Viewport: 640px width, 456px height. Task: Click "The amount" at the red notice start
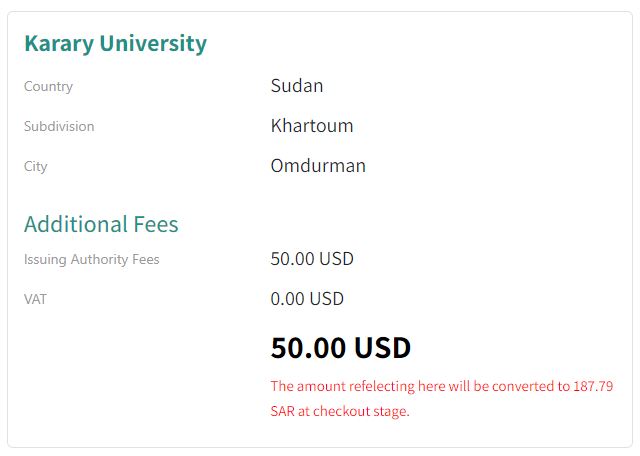click(303, 386)
